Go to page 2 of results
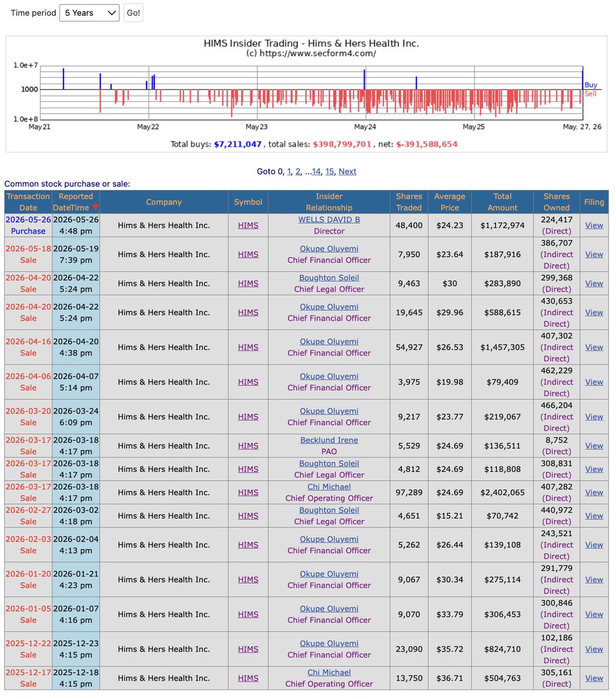Image resolution: width=616 pixels, height=699 pixels. (298, 171)
